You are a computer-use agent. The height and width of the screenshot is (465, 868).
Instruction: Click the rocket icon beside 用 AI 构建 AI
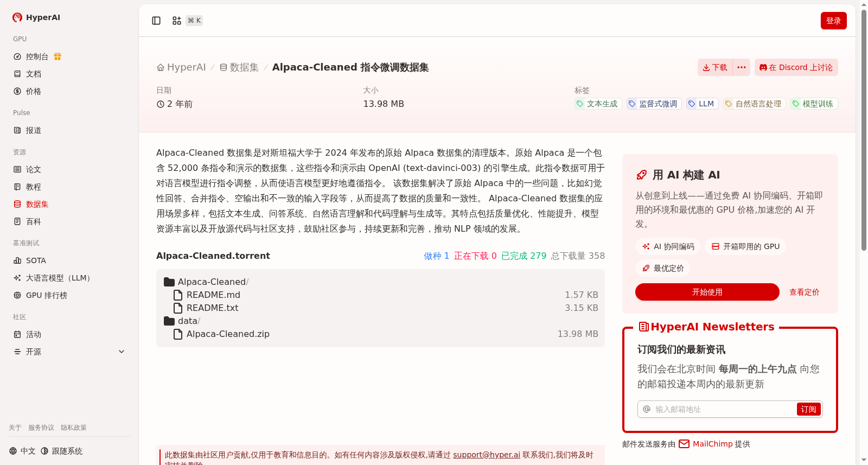(641, 175)
